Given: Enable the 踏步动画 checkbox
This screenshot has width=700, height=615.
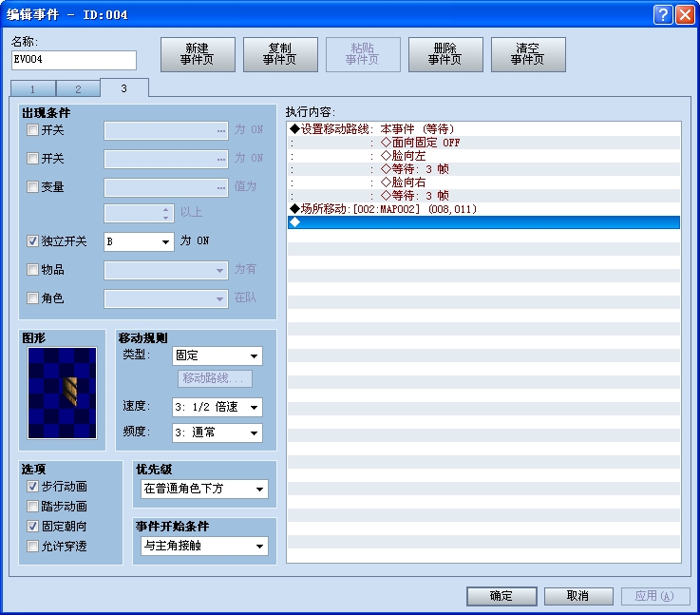Looking at the screenshot, I should [33, 507].
